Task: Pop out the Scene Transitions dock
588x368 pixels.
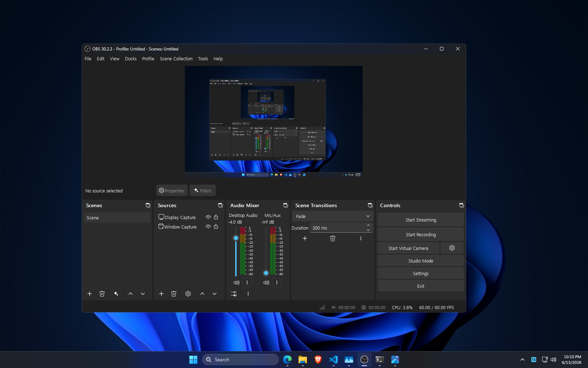Action: pos(370,205)
